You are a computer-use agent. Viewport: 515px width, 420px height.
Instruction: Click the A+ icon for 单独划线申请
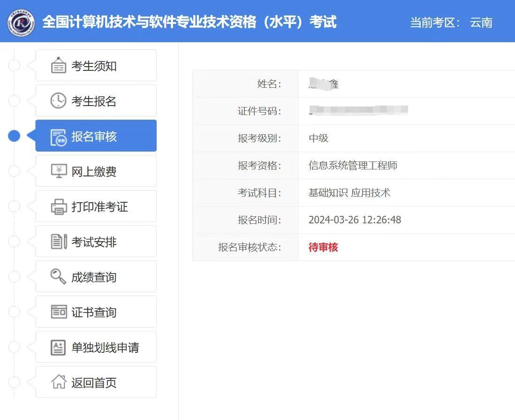(x=59, y=347)
